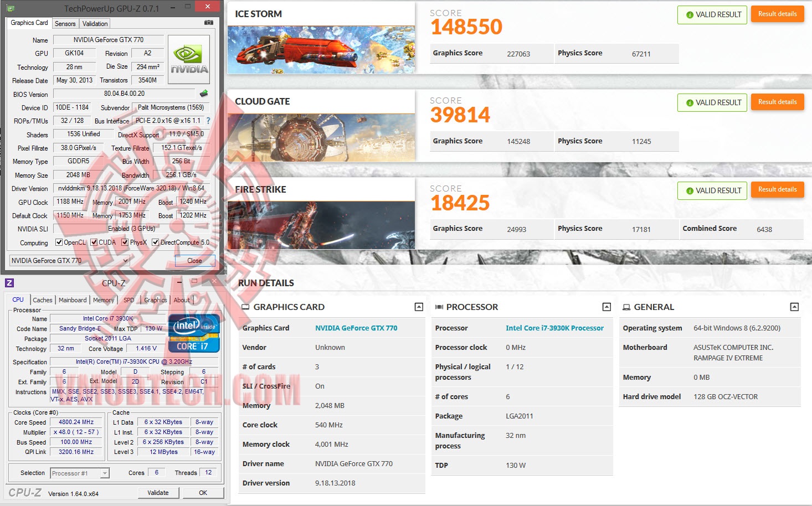
Task: Click the Ice Storm benchmark thumbnail
Action: pyautogui.click(x=321, y=50)
